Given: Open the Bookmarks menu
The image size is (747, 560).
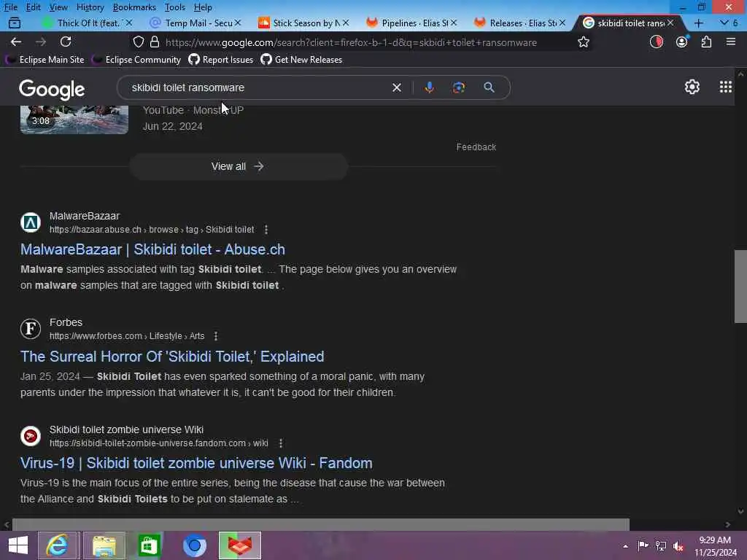Looking at the screenshot, I should (134, 7).
